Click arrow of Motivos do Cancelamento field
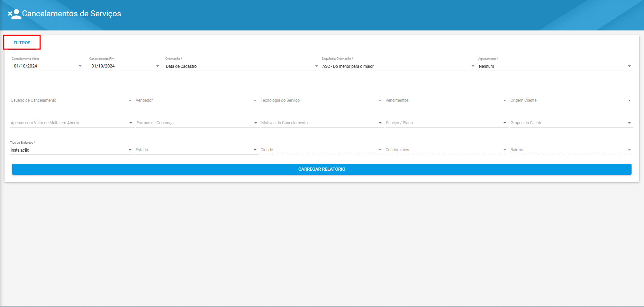The height and width of the screenshot is (307, 644). point(380,123)
